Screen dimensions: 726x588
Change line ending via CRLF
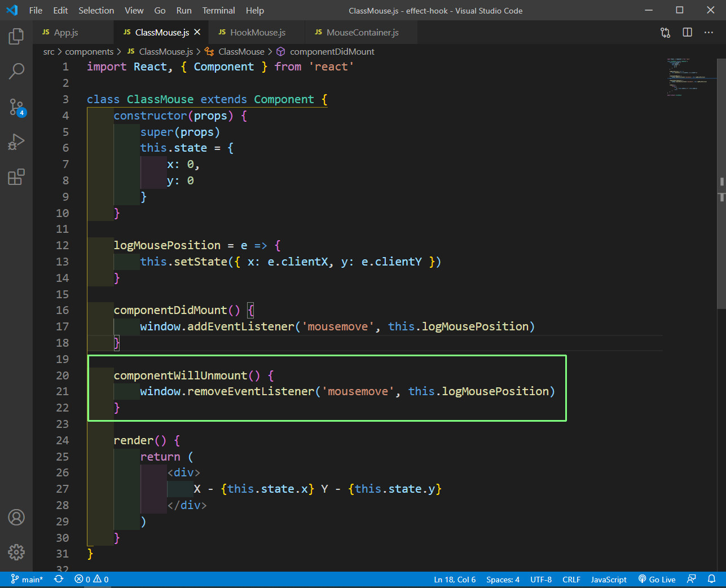tap(571, 579)
